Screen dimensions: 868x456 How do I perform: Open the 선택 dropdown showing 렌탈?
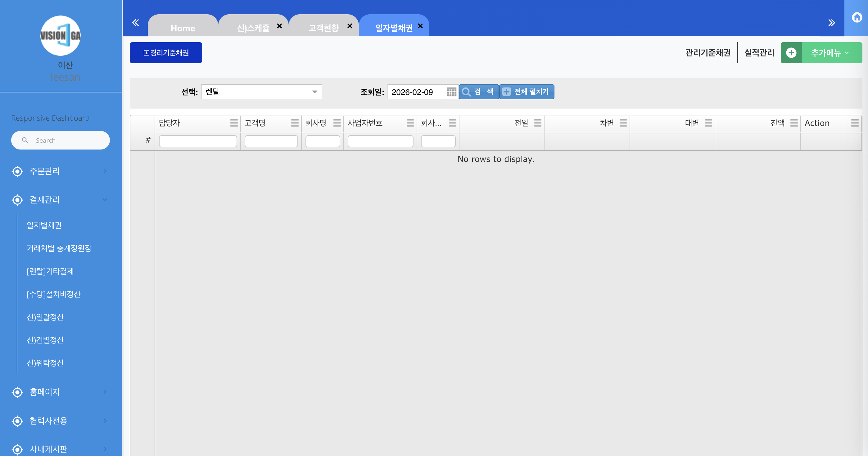click(x=261, y=92)
